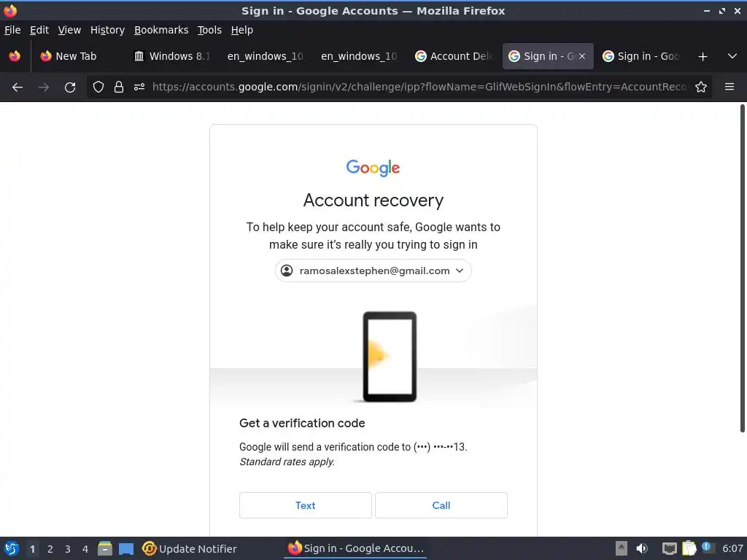
Task: Open the tracking protection shield icon
Action: point(98,87)
